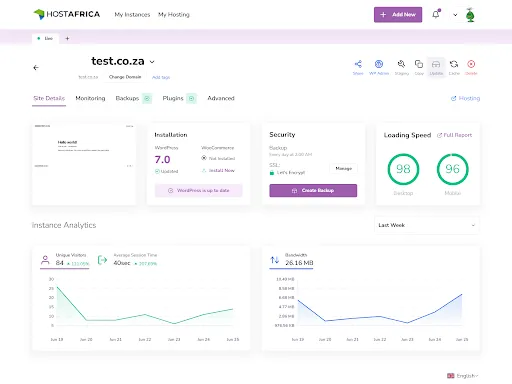Open My Instances menu

132,15
